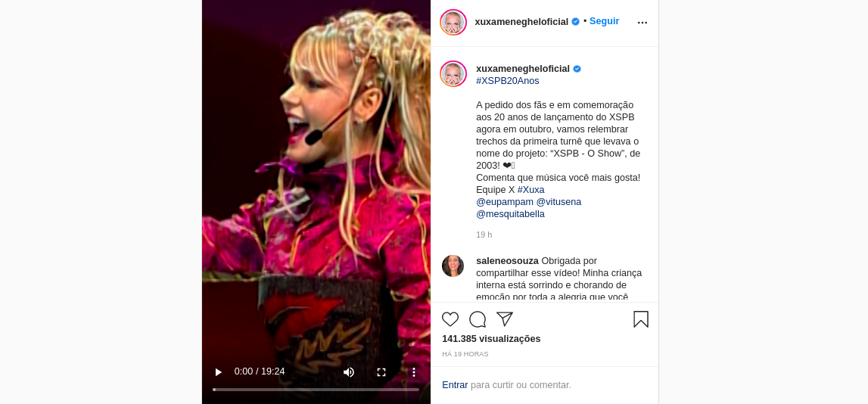Viewport: 868px width, 404px height.
Task: Follow xuxameneghelofficial via Seguir
Action: click(604, 21)
